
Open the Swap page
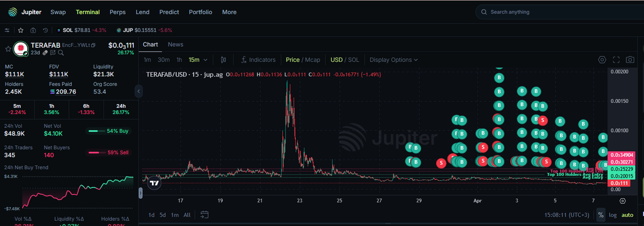click(x=58, y=12)
